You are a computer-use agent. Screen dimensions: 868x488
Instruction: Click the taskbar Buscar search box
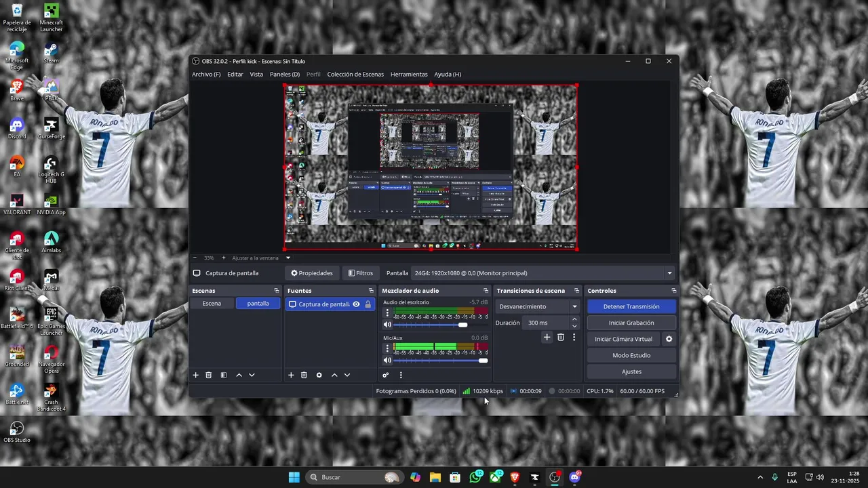click(353, 477)
